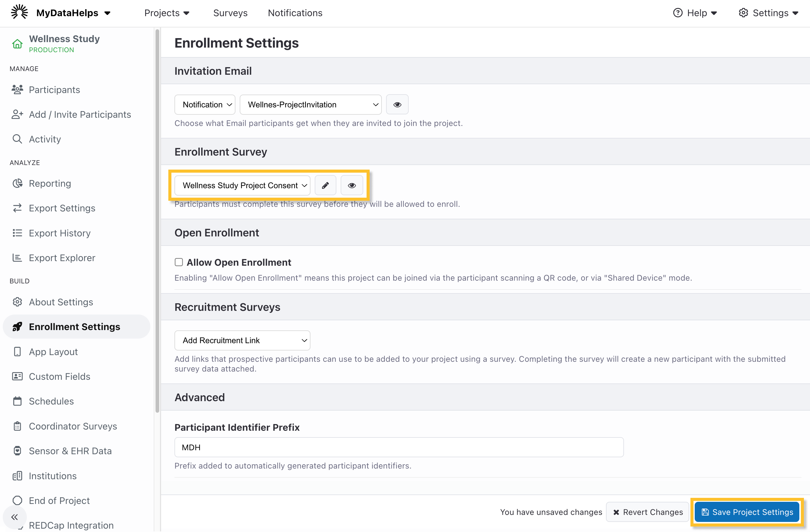Click the pencil edit icon for enrollment survey

[325, 185]
